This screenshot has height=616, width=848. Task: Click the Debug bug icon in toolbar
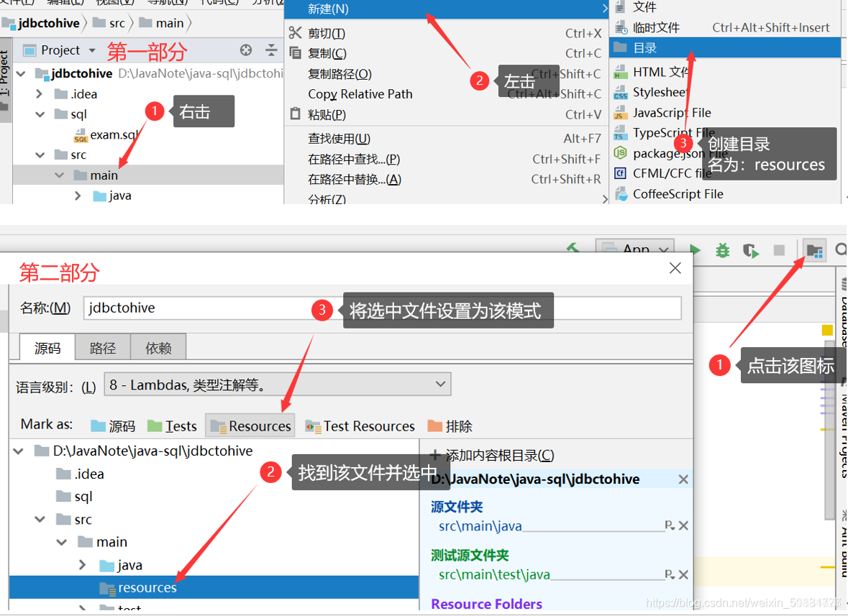723,250
